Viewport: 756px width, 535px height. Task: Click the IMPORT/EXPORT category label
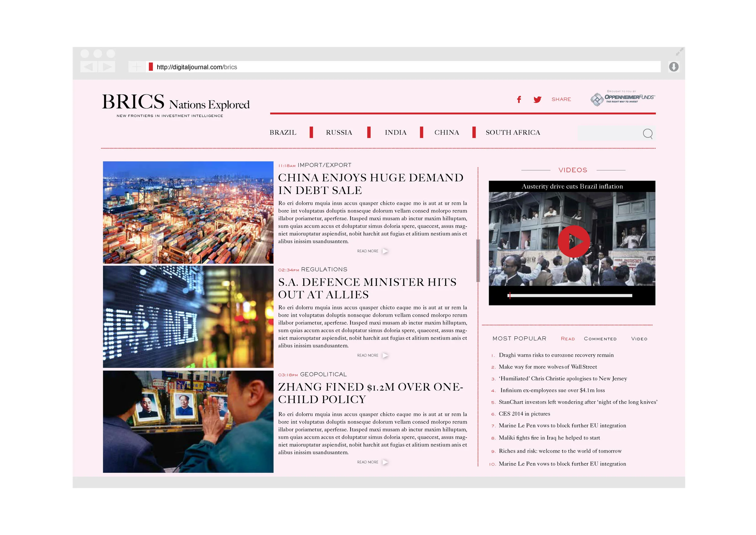324,165
